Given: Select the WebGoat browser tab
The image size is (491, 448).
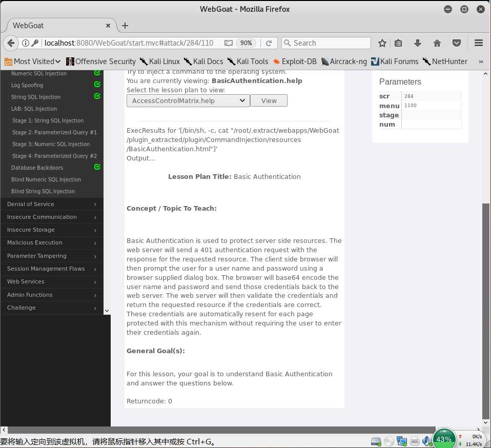Looking at the screenshot, I should [59, 26].
